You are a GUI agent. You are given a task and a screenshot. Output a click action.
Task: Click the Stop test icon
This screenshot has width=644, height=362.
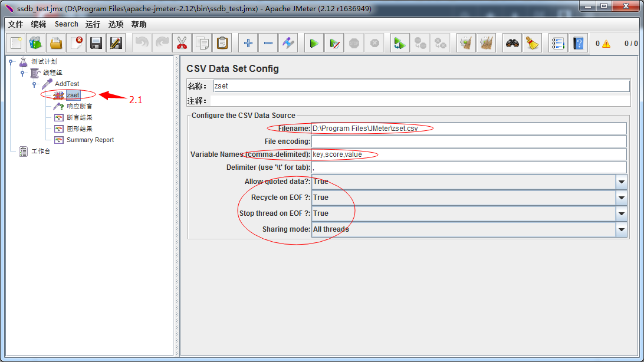point(354,43)
